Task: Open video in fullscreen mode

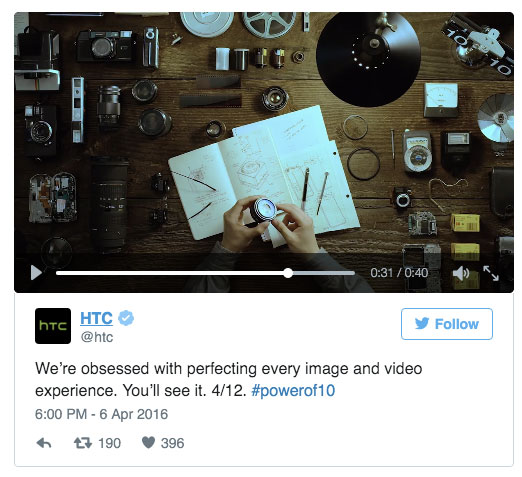Action: pos(491,273)
